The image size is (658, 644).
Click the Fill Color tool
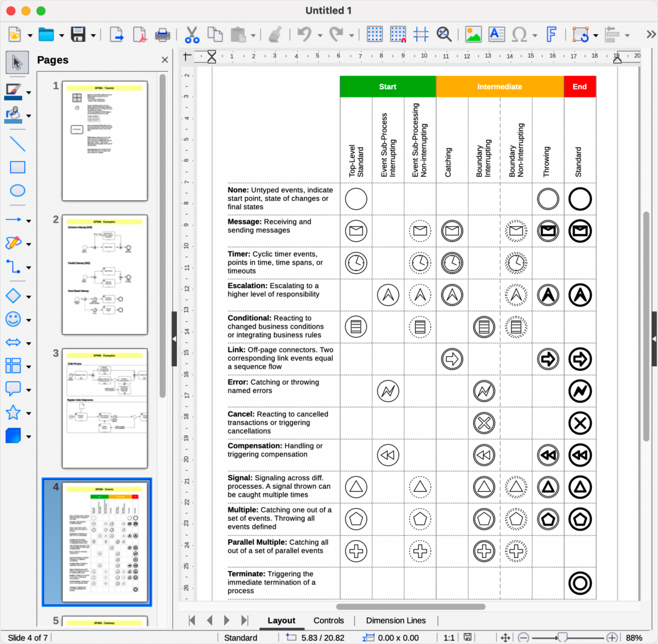(x=13, y=115)
